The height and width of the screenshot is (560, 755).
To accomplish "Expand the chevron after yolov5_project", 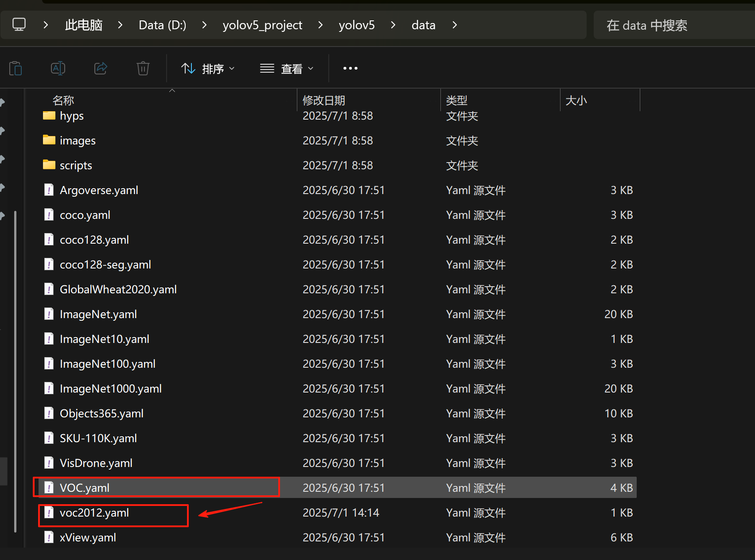I will [320, 25].
